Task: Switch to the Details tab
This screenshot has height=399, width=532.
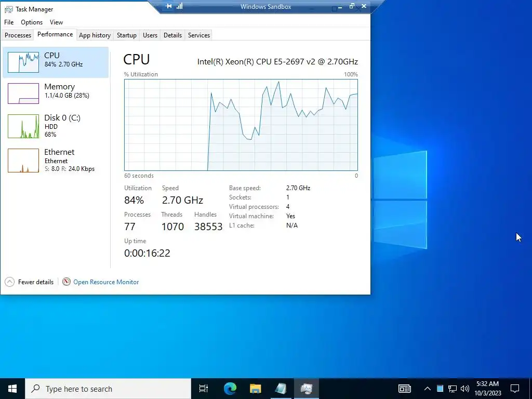Action: point(172,35)
